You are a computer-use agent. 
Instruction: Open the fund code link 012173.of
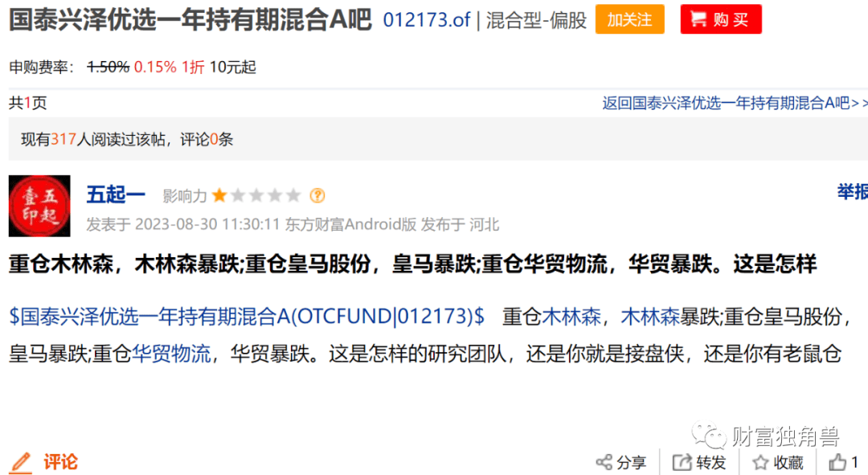(x=426, y=20)
